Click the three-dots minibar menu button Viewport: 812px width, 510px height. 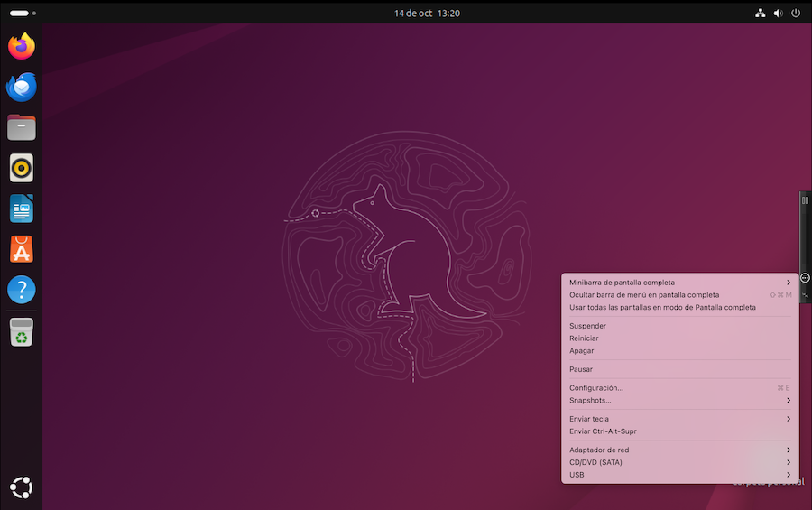(805, 278)
